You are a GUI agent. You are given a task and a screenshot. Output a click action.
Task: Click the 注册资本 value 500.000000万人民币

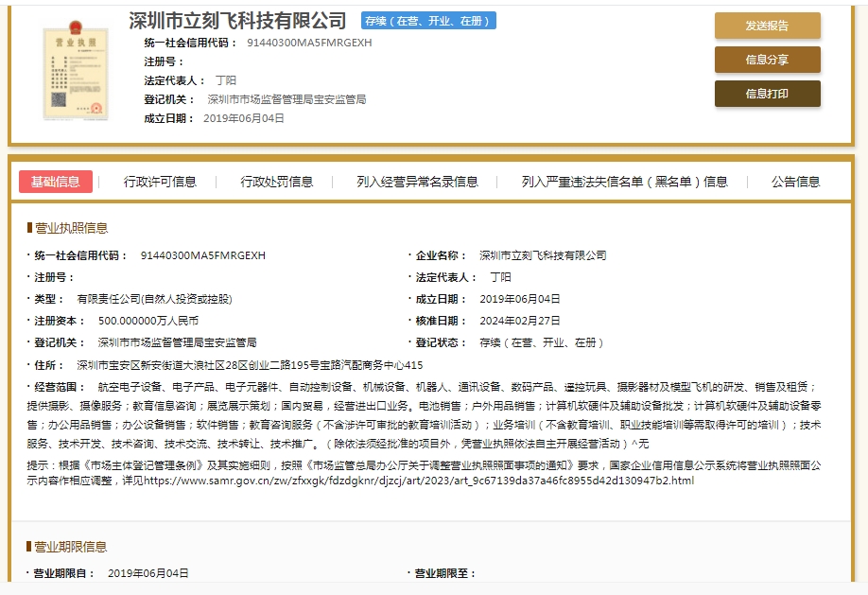(x=148, y=321)
